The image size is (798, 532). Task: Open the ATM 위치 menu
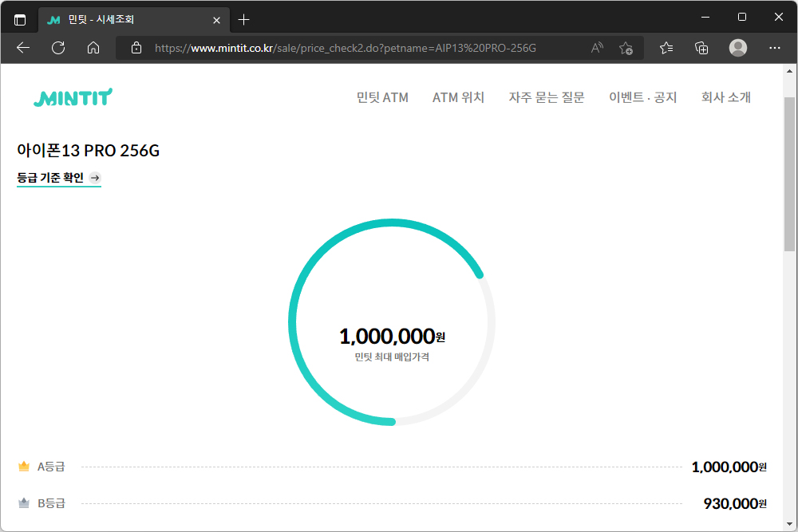(x=459, y=97)
